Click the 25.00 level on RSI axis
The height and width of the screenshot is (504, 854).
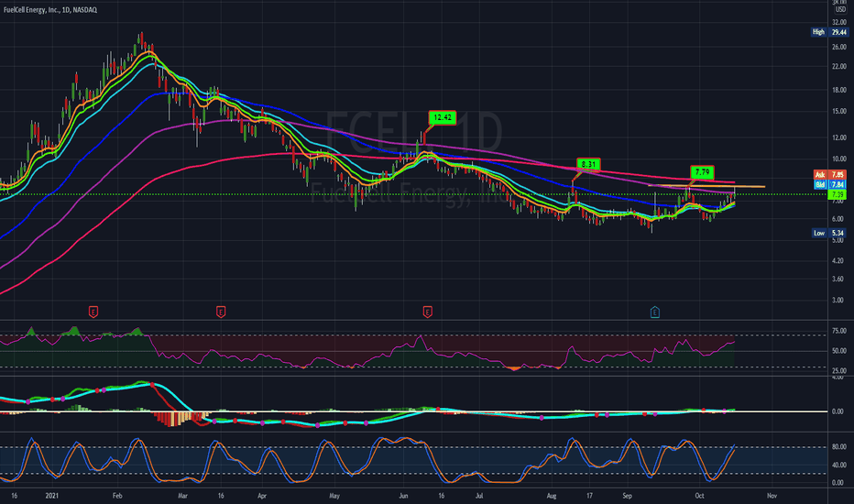coord(838,371)
